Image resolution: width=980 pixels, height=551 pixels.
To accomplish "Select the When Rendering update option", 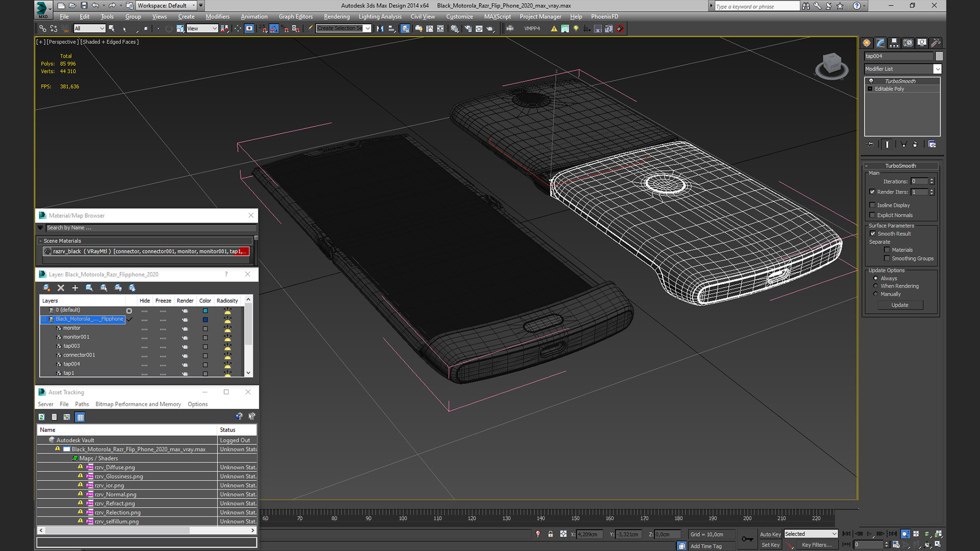I will [875, 286].
